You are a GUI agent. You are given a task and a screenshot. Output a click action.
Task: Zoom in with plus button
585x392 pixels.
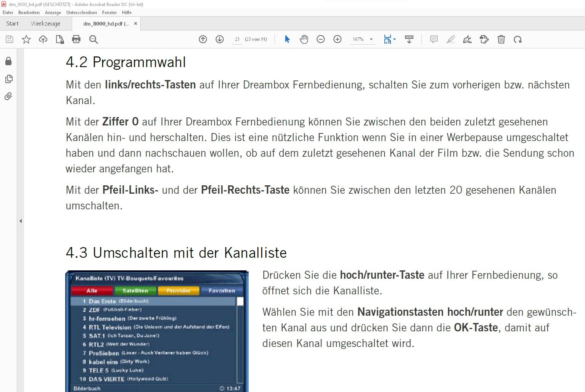point(337,39)
